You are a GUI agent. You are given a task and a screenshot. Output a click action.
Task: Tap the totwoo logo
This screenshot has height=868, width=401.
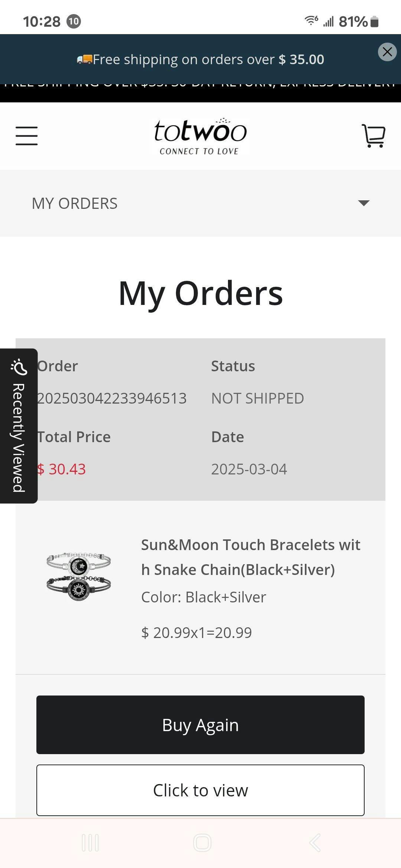tap(200, 136)
